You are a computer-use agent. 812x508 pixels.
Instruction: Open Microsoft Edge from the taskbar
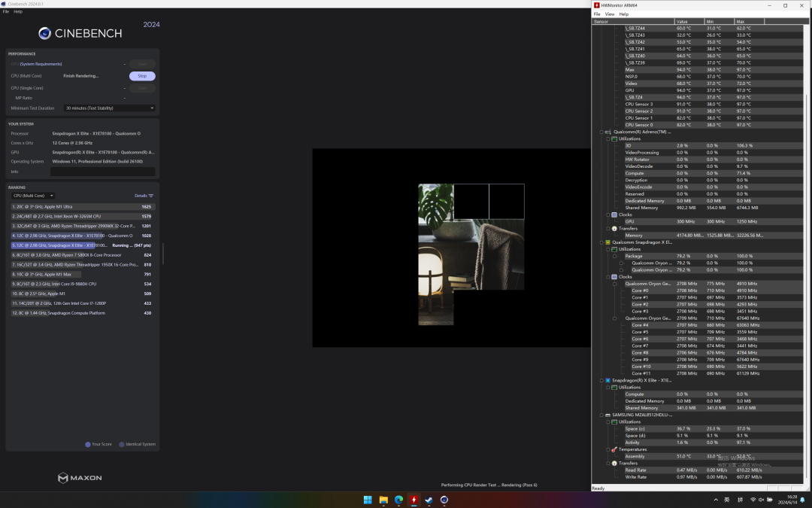398,500
